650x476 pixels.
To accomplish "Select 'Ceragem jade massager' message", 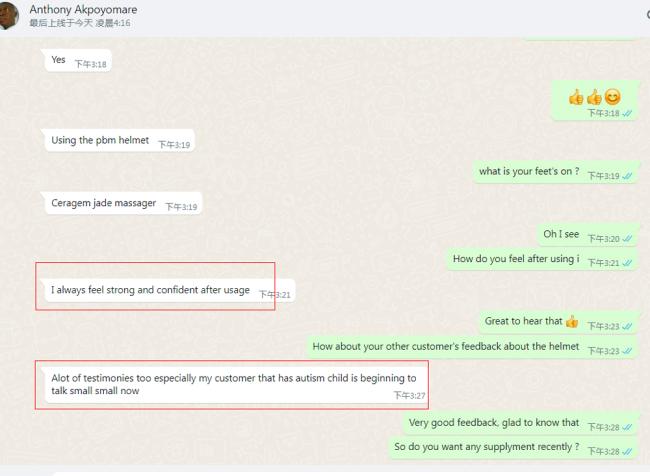I will [x=123, y=203].
